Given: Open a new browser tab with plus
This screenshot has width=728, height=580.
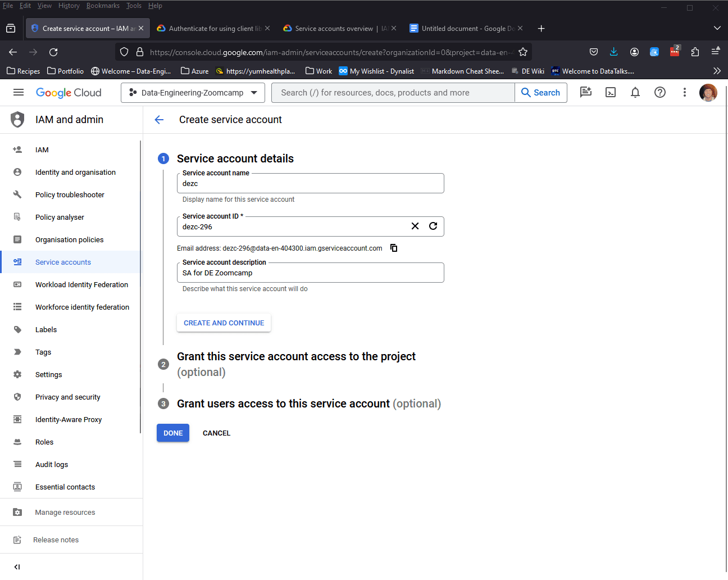Looking at the screenshot, I should (541, 28).
